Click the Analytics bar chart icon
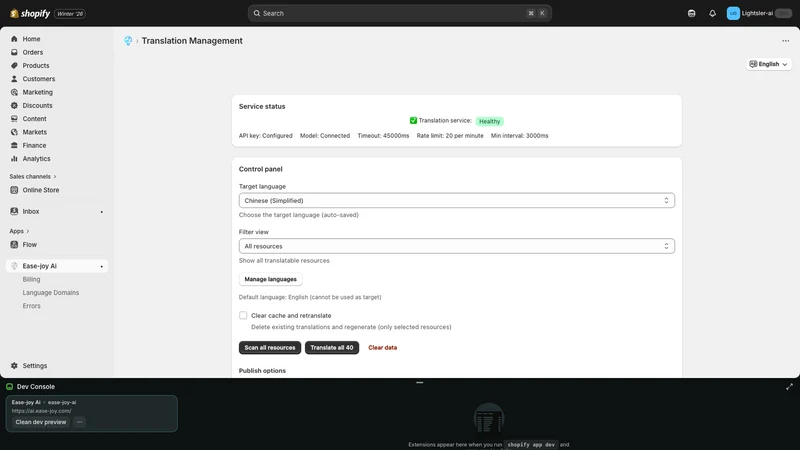The image size is (800, 450). tap(14, 158)
